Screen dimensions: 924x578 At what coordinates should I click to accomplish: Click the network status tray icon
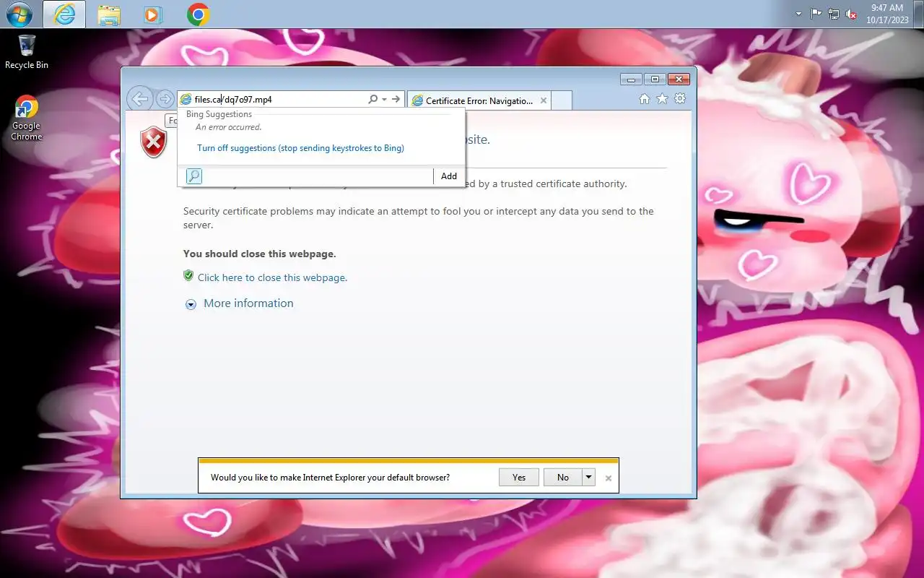tap(834, 14)
